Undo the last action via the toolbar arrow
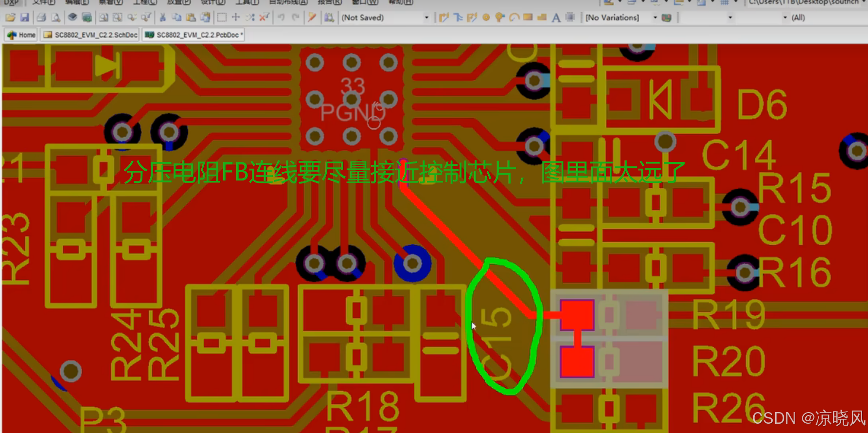Viewport: 868px width, 433px height. tap(281, 18)
